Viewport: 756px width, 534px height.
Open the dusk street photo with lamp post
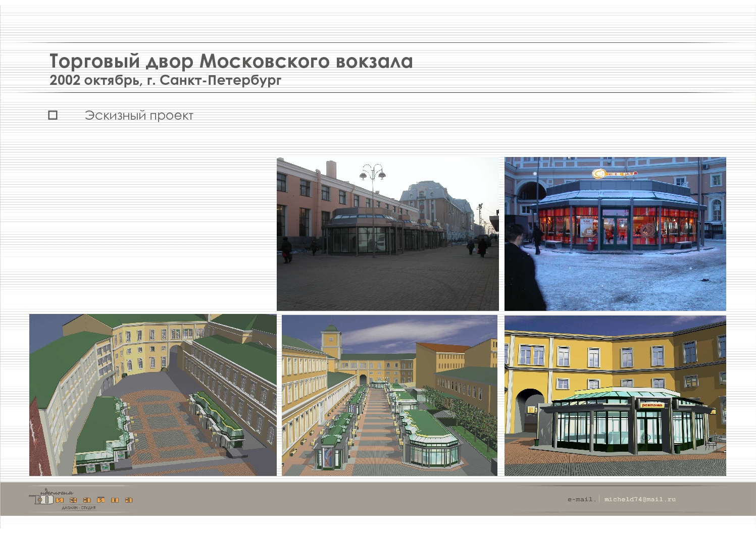387,234
